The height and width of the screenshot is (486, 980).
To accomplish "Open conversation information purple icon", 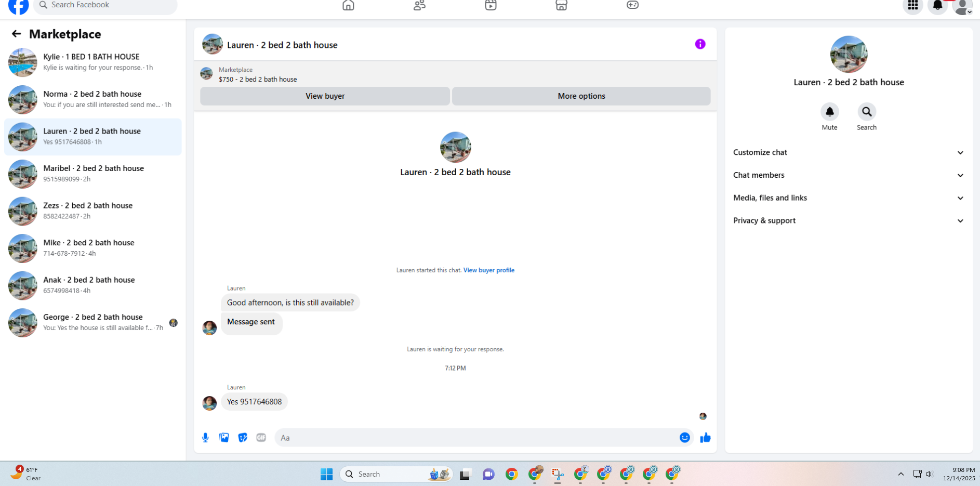I will [700, 44].
